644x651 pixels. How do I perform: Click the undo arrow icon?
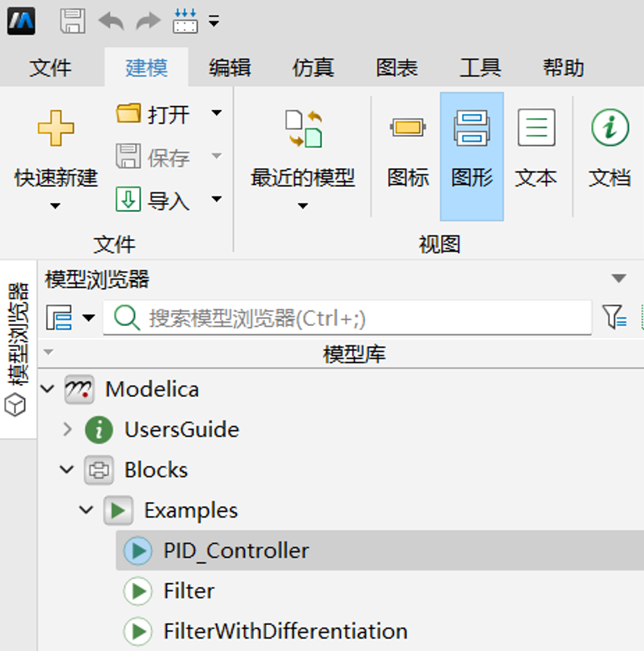(111, 22)
